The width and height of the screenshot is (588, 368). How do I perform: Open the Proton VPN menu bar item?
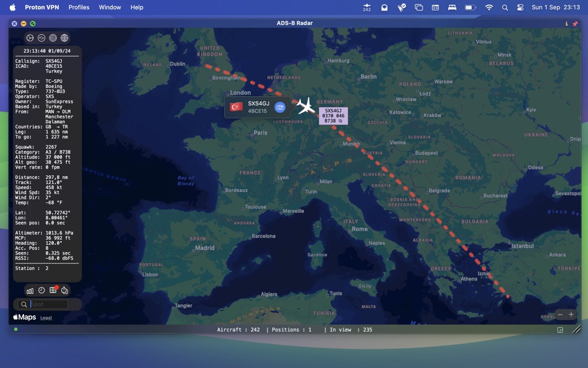tap(41, 7)
